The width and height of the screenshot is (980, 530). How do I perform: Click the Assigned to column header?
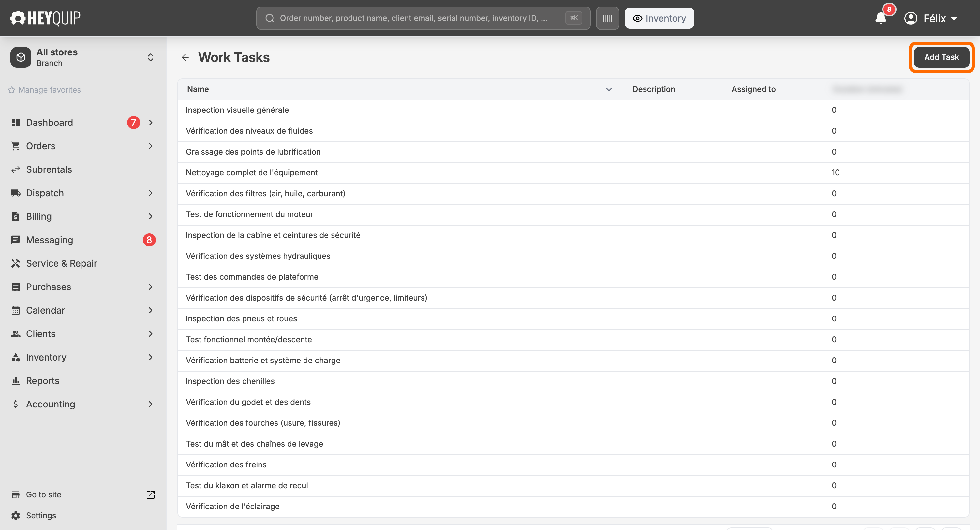[753, 89]
